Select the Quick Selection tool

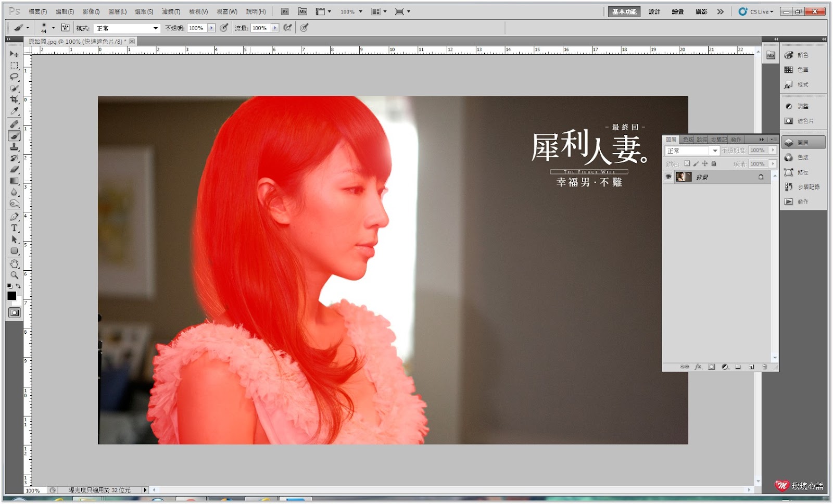coord(14,89)
